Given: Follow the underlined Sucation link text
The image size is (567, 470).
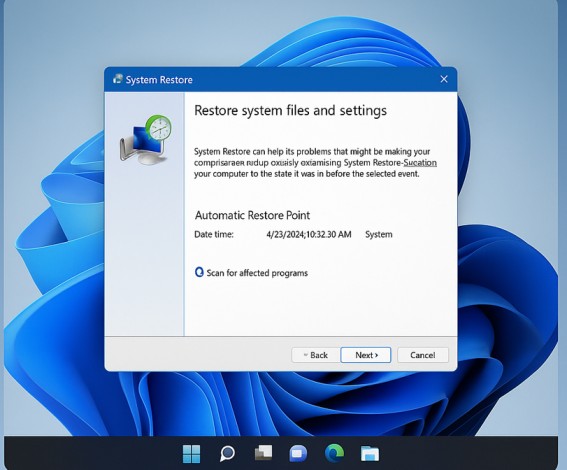Looking at the screenshot, I should 420,163.
